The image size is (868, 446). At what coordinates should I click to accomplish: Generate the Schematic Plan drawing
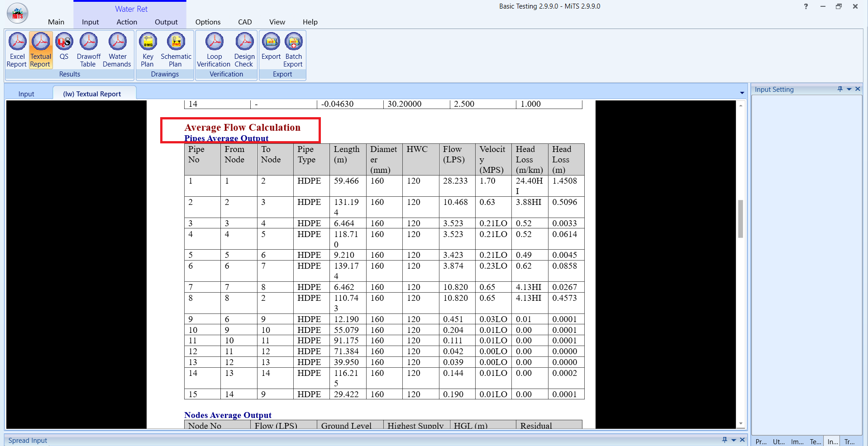point(176,50)
